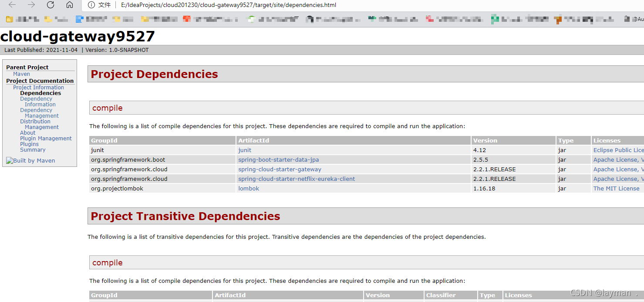Image resolution: width=644 pixels, height=302 pixels.
Task: Click the Licenses header in first table
Action: coord(618,140)
